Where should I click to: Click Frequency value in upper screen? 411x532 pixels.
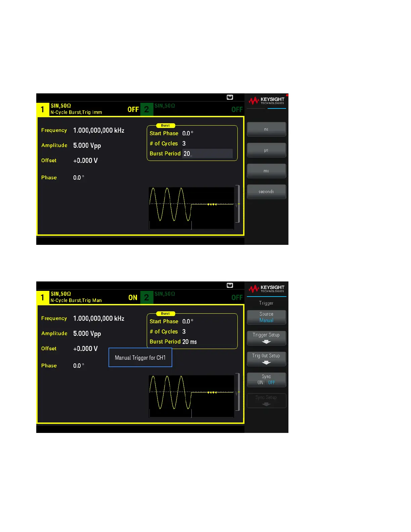coord(99,130)
